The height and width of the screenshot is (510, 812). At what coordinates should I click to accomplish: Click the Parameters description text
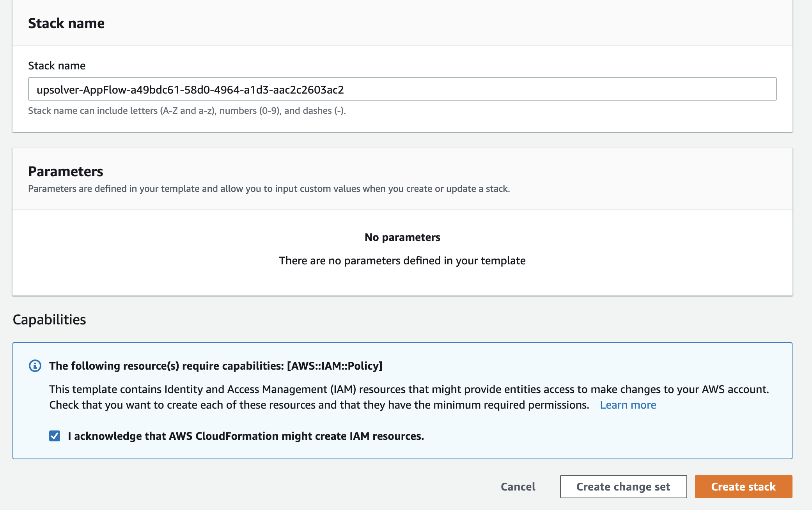(x=269, y=189)
